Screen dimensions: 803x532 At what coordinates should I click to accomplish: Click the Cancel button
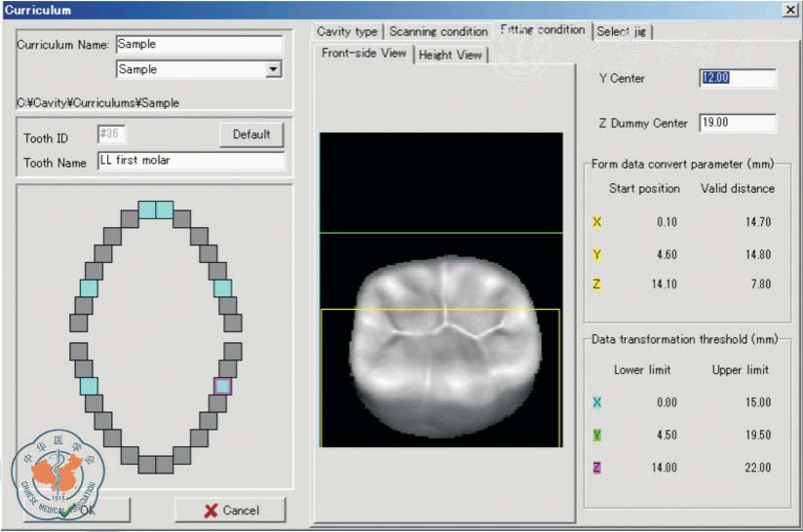(x=231, y=510)
